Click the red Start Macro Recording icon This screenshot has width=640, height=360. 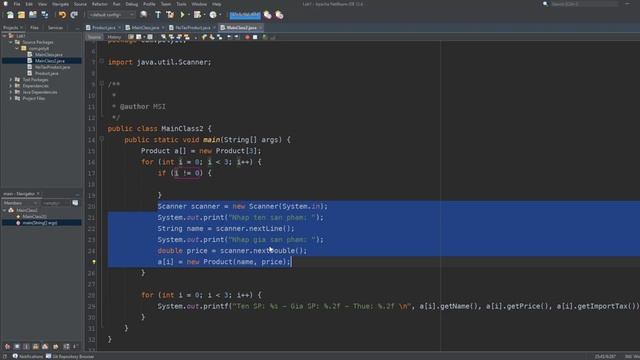[x=247, y=37]
